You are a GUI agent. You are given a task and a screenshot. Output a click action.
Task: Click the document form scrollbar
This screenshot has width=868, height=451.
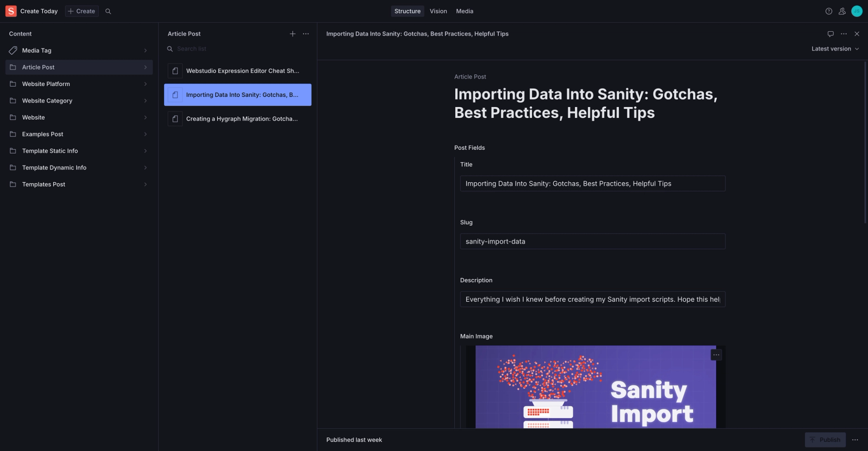(x=865, y=142)
